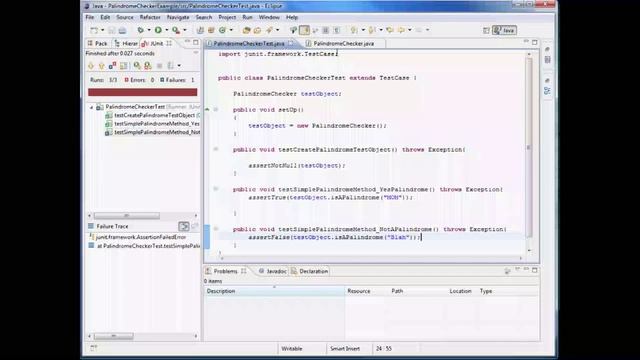Viewport: 640px width, 360px height.
Task: Switch to the Javadoc tab
Action: (273, 271)
